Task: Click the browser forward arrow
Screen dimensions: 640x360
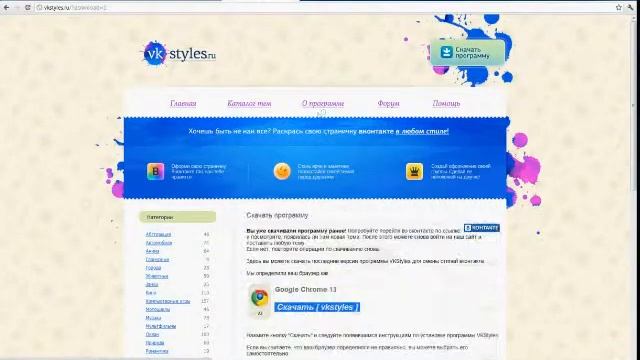Action: point(17,7)
